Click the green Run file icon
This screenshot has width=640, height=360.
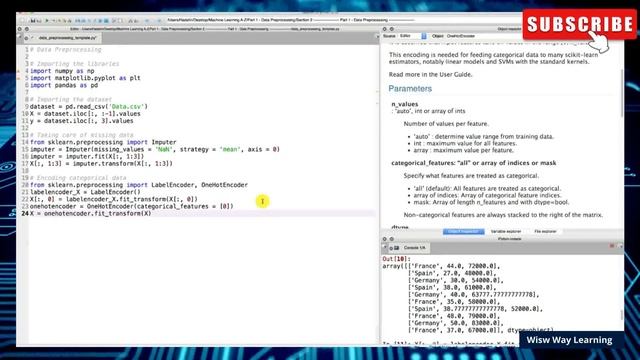tap(47, 21)
